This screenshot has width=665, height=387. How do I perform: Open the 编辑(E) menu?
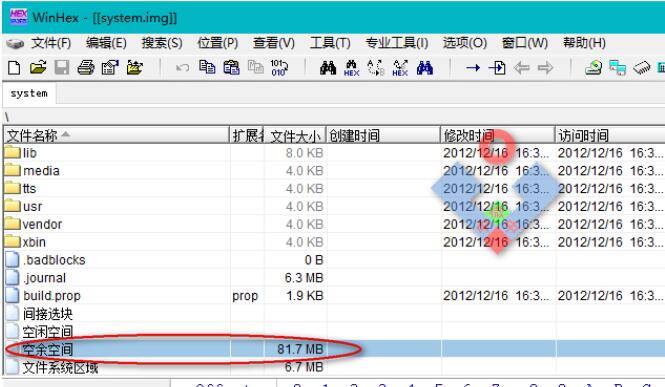tap(106, 43)
